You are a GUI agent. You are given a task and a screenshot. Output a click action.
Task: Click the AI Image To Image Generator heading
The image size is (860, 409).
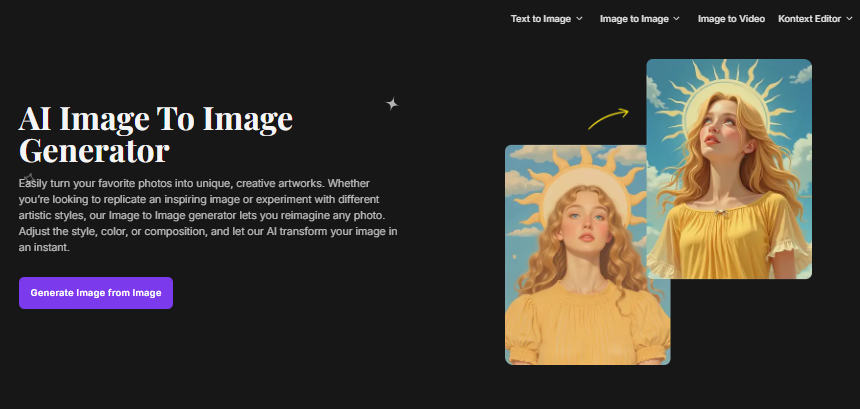tap(156, 134)
